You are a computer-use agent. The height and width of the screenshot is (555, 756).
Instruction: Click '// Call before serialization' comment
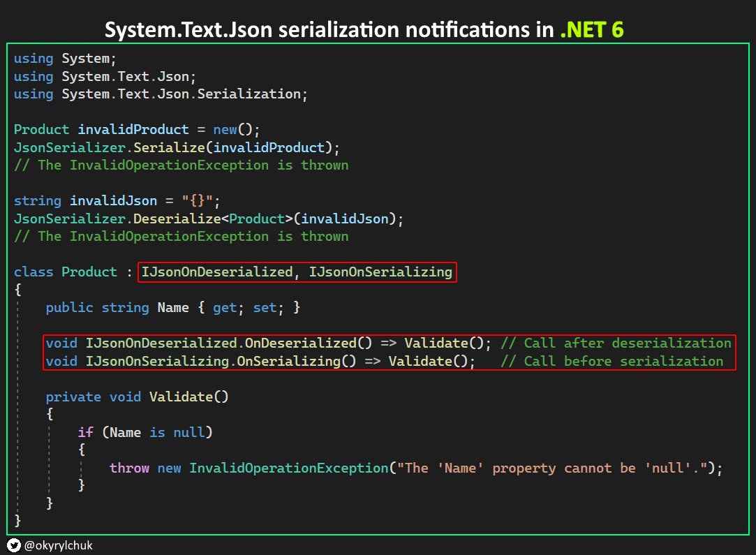(x=612, y=362)
